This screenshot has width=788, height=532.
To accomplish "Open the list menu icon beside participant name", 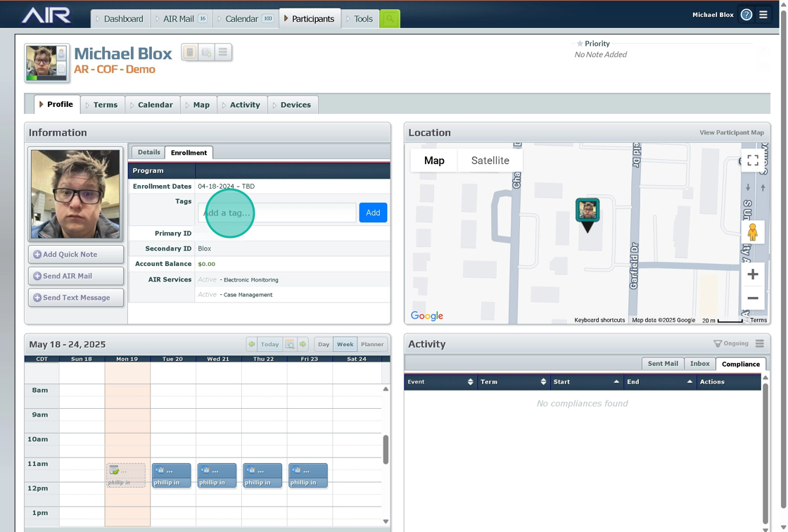I will tap(222, 52).
